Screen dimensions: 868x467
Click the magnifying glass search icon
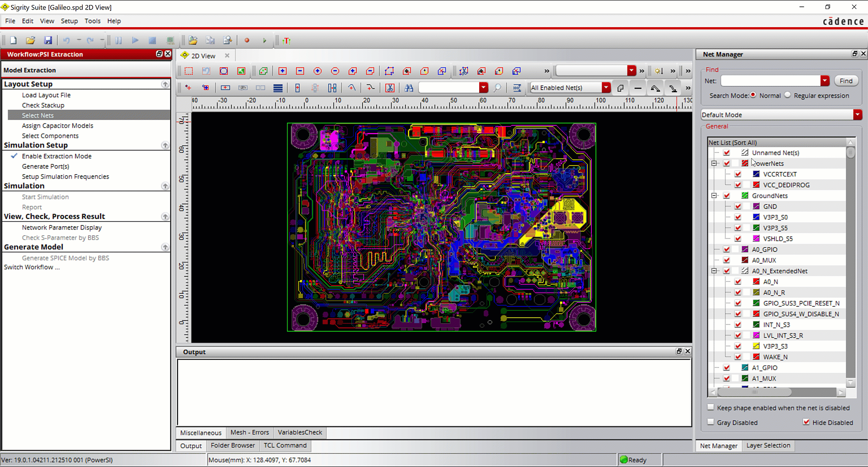tap(497, 88)
